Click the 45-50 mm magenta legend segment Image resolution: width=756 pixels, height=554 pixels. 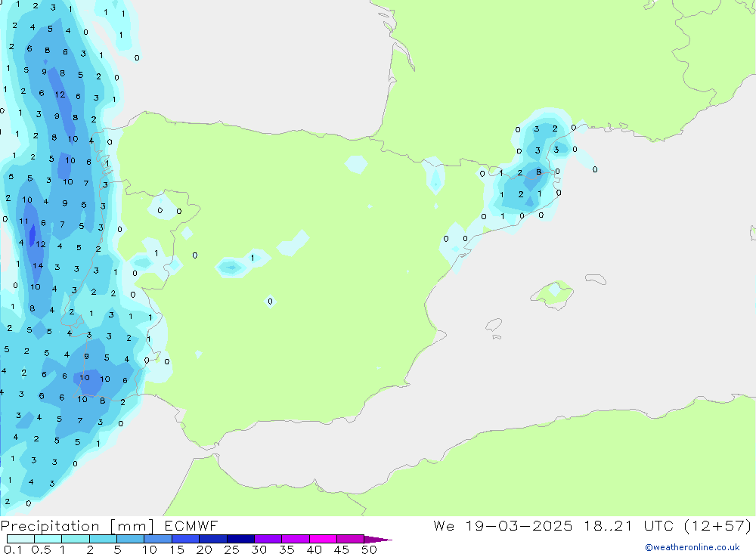(349, 539)
